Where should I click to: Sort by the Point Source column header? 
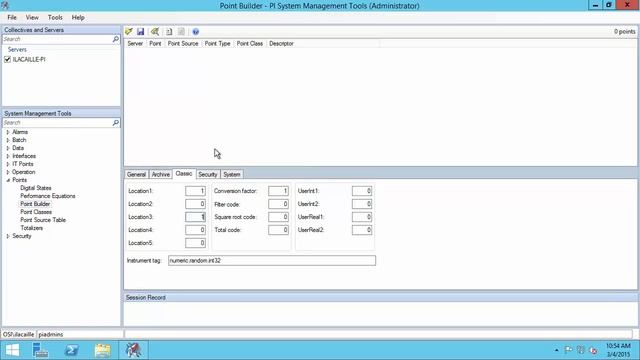click(183, 44)
